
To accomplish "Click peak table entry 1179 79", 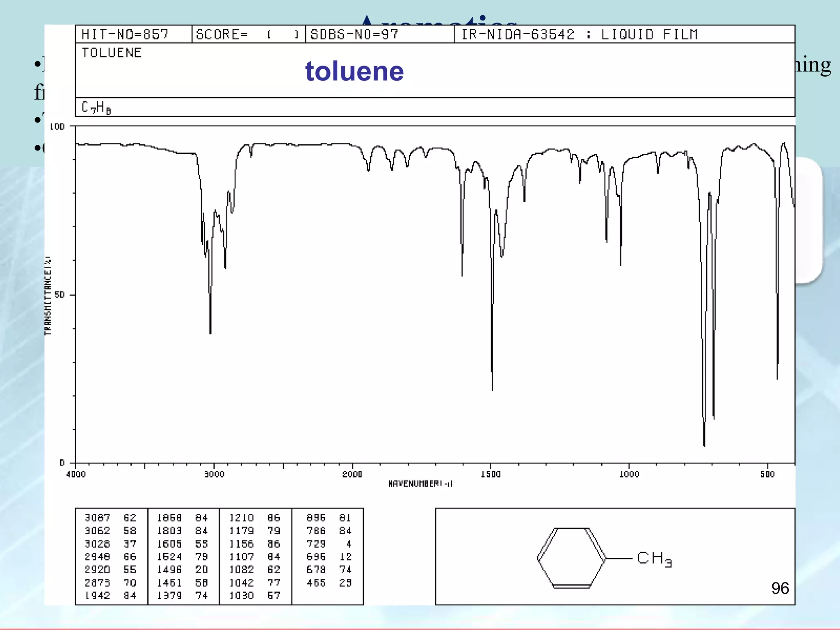I will point(255,530).
